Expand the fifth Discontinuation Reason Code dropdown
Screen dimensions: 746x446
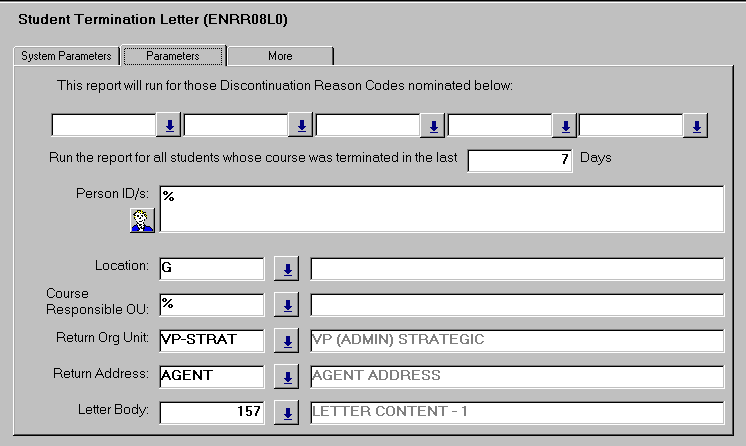697,126
